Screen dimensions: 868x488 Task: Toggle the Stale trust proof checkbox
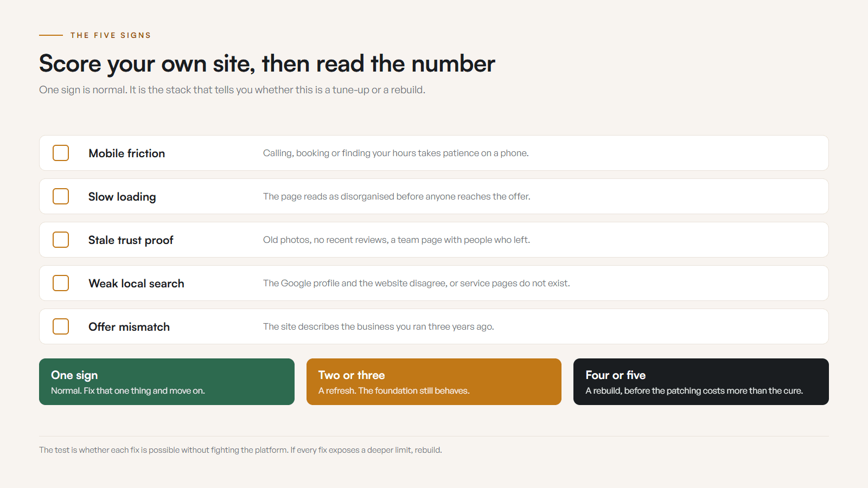61,240
